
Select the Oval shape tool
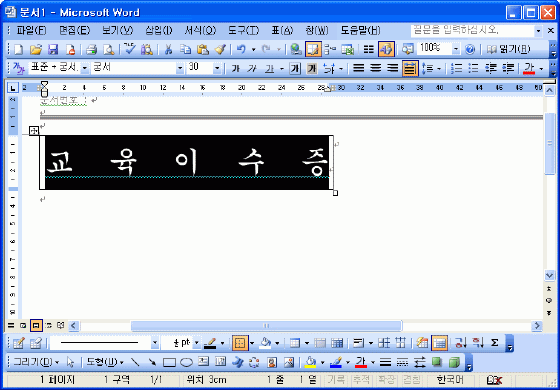(x=186, y=363)
